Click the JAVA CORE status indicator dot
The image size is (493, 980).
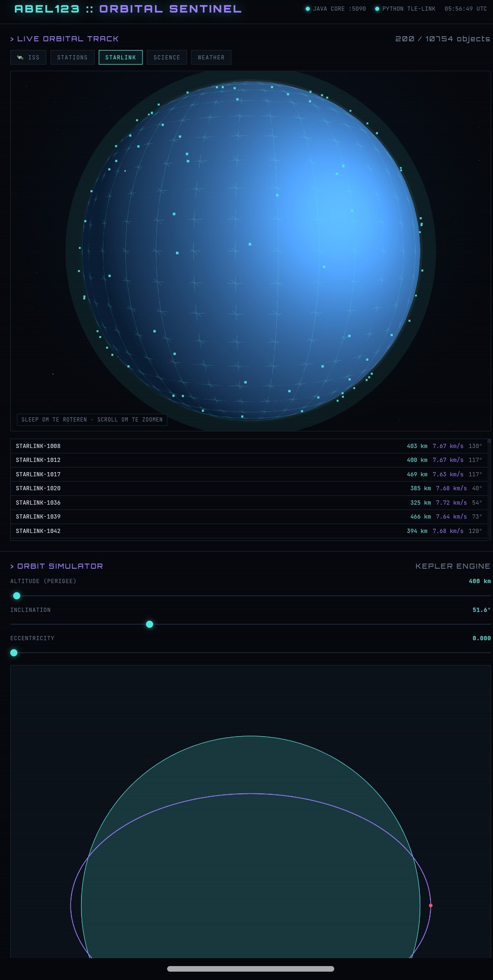(308, 9)
